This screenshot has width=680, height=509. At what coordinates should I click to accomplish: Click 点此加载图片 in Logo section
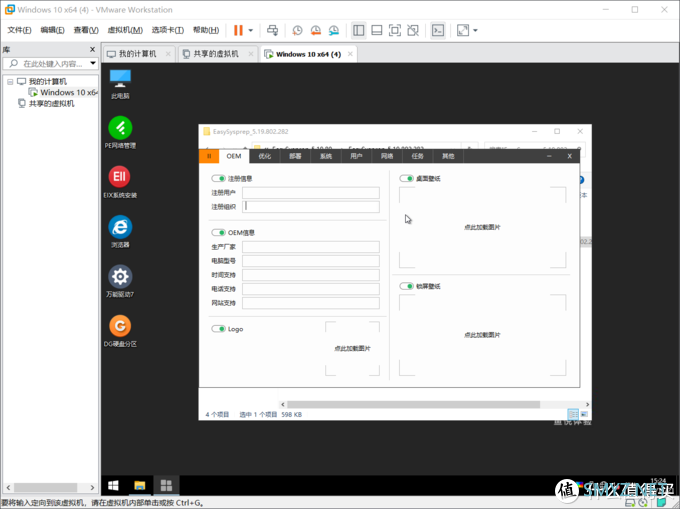pyautogui.click(x=352, y=349)
